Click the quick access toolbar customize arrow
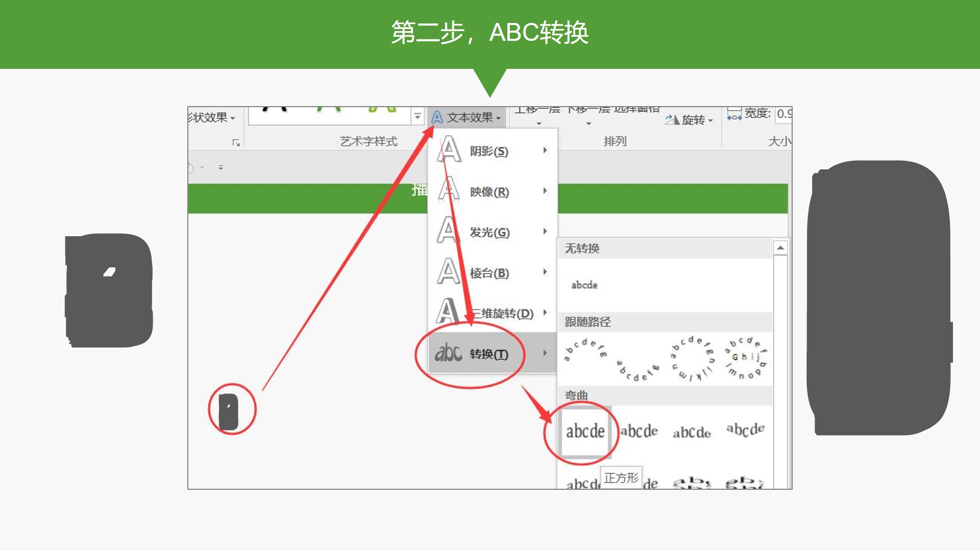980x551 pixels. 221,167
